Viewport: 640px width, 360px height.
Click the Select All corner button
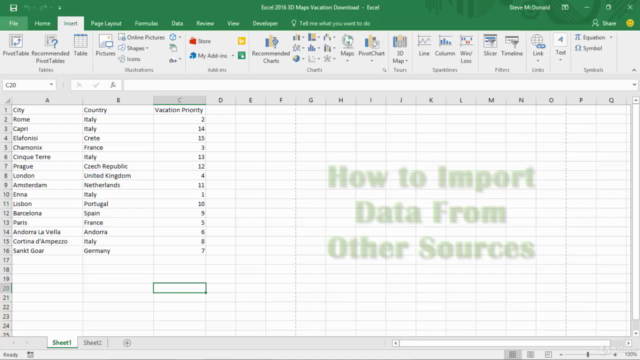pos(7,100)
